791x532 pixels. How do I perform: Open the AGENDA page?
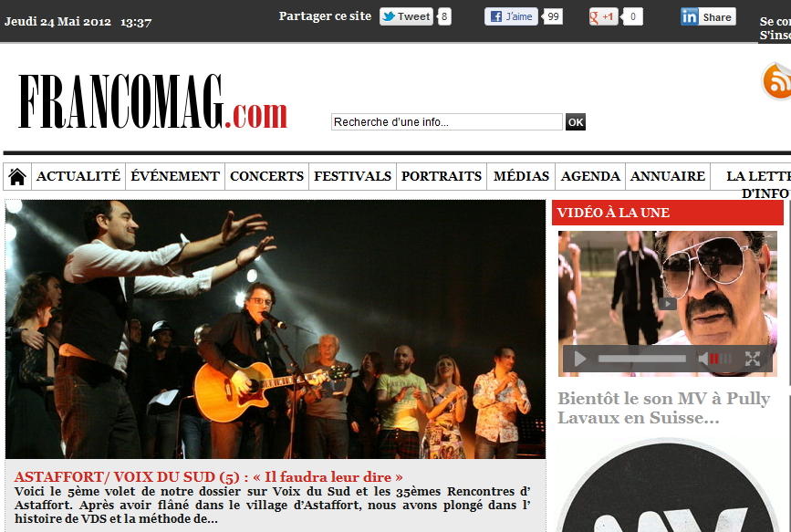590,176
